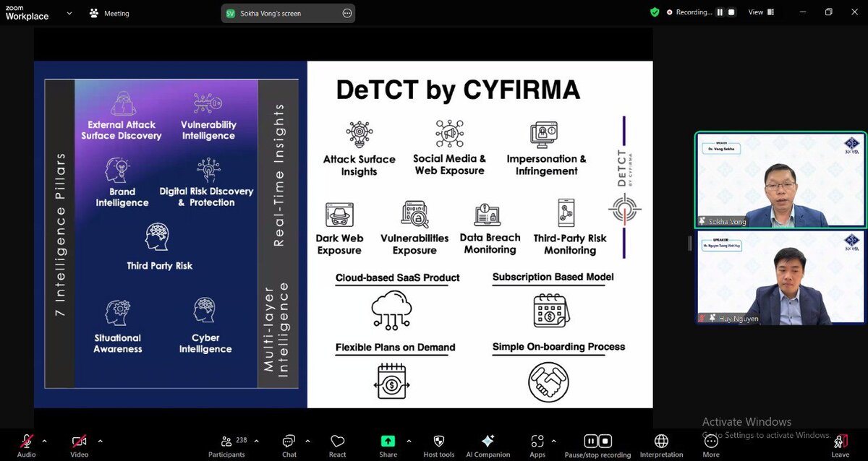Unmute the microphone with Audio button
Image resolution: width=868 pixels, height=461 pixels.
[27, 445]
